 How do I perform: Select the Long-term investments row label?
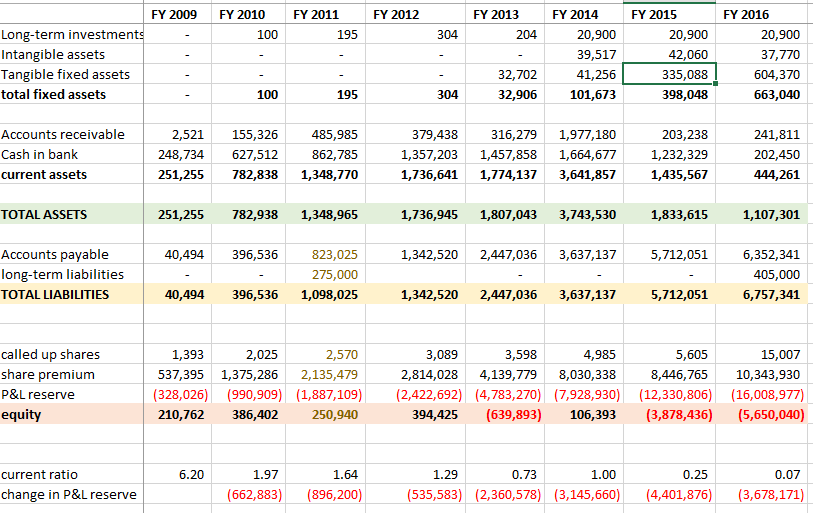71,35
